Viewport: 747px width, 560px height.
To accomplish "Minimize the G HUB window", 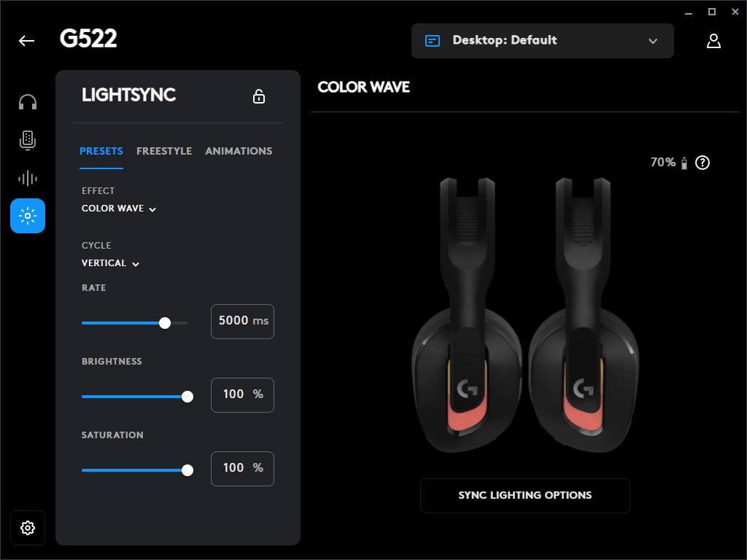I will coord(689,13).
